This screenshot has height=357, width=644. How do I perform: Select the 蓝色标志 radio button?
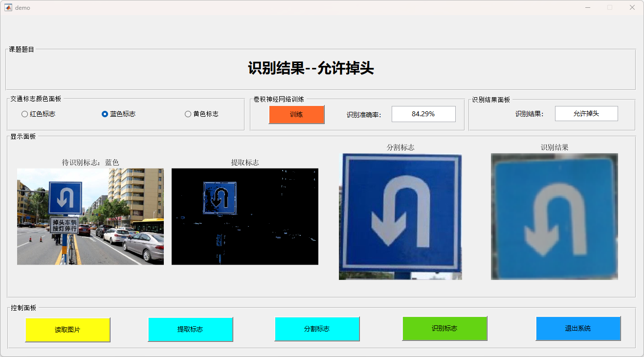click(x=105, y=114)
